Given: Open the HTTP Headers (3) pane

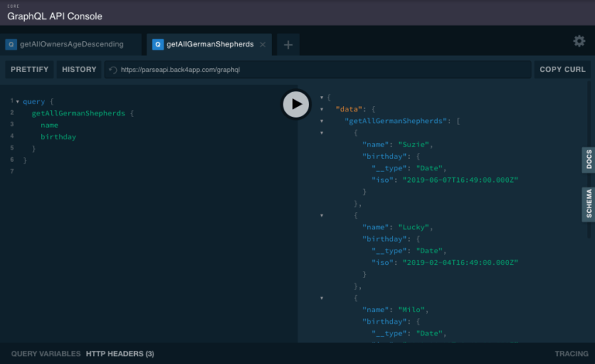Looking at the screenshot, I should coord(120,354).
